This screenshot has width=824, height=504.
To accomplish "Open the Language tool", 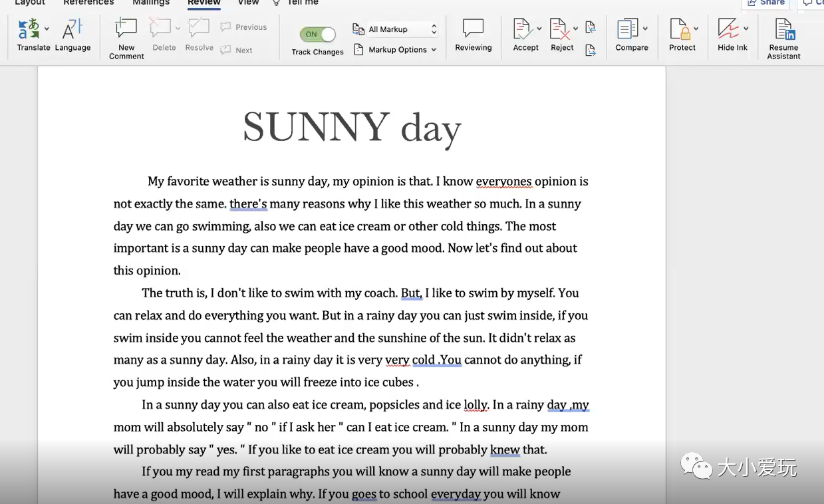I will click(x=72, y=30).
